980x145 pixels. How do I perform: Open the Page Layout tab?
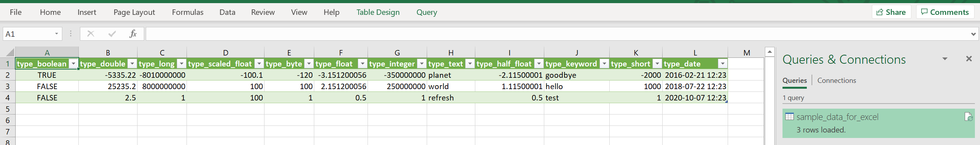pyautogui.click(x=134, y=12)
